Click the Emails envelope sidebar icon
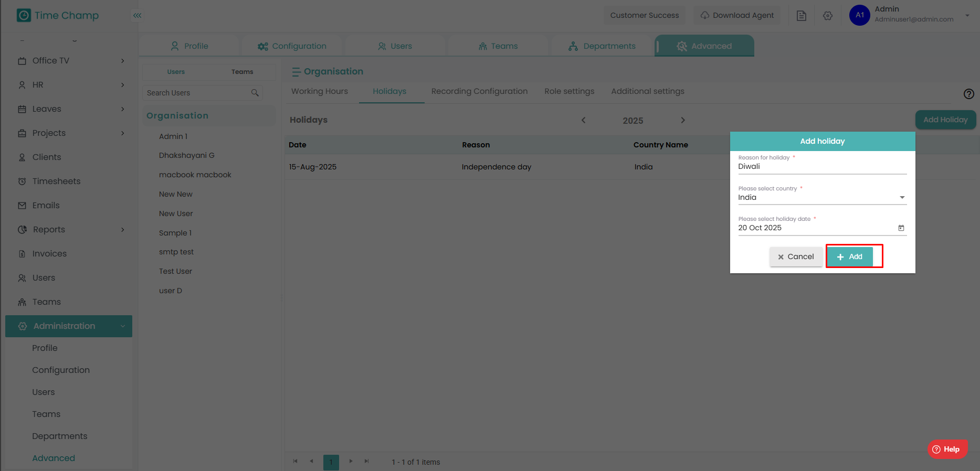The width and height of the screenshot is (980, 471). click(x=22, y=206)
